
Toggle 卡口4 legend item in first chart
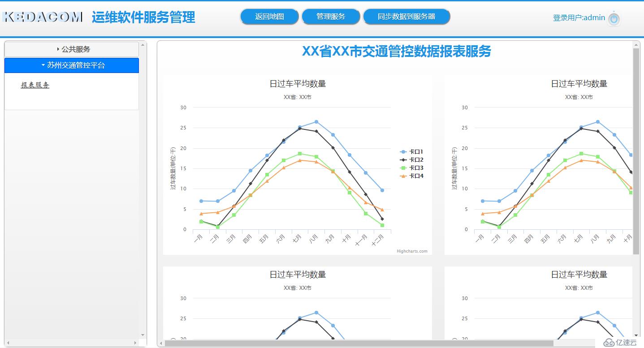[411, 176]
